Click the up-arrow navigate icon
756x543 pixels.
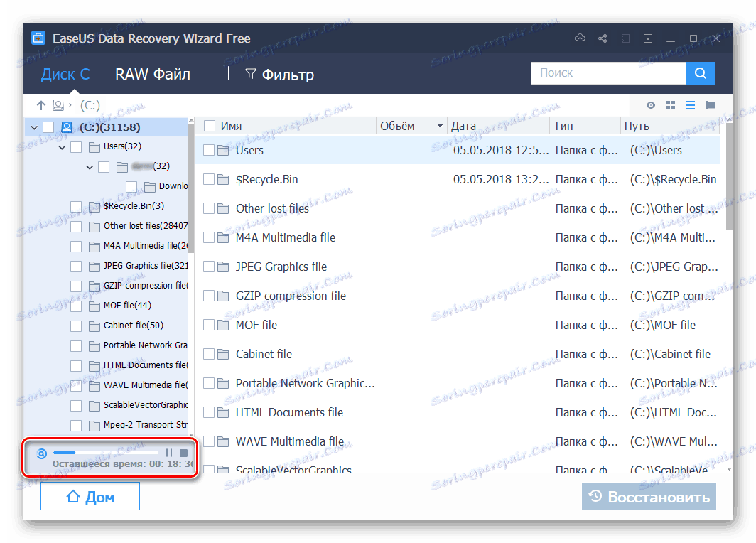click(41, 105)
